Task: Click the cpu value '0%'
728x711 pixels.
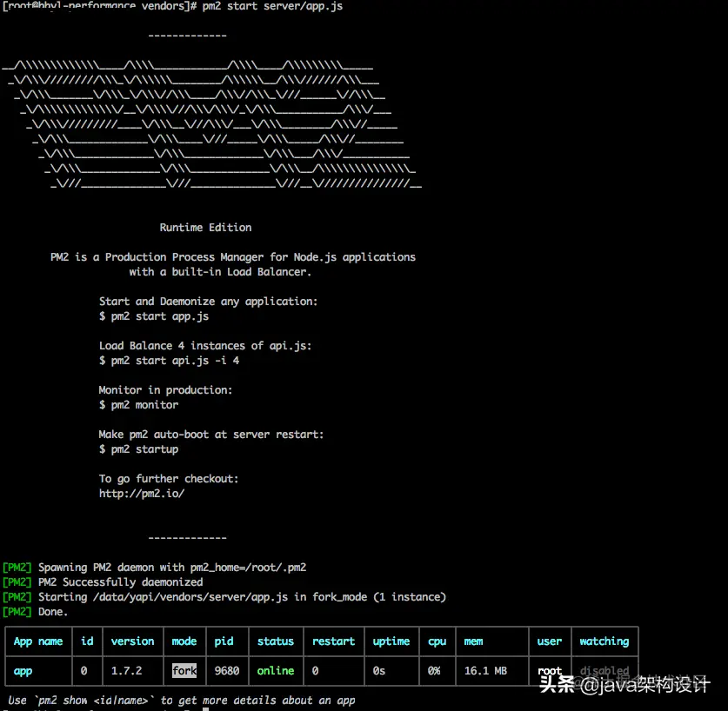Action: tap(434, 671)
